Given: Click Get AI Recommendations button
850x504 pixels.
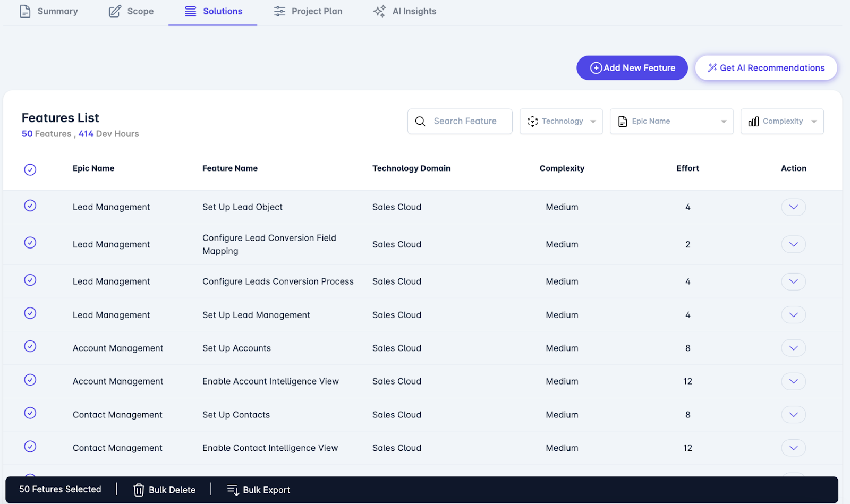Looking at the screenshot, I should (x=766, y=68).
